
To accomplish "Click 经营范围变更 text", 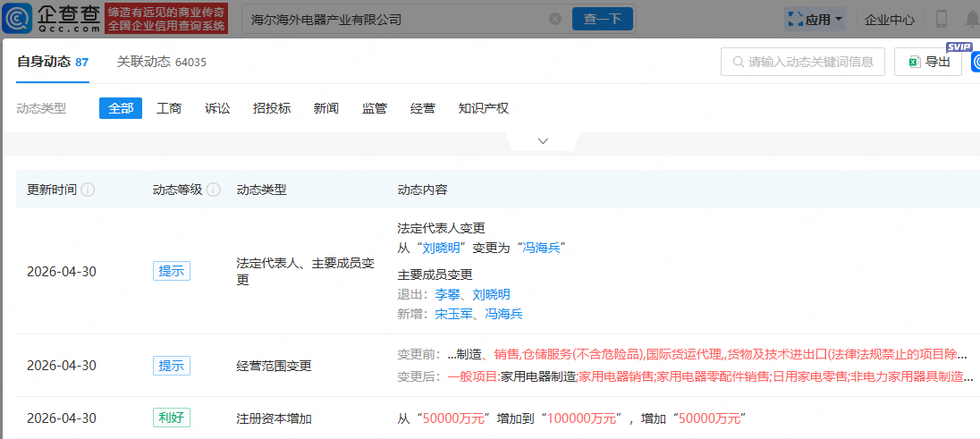I will coord(274,366).
